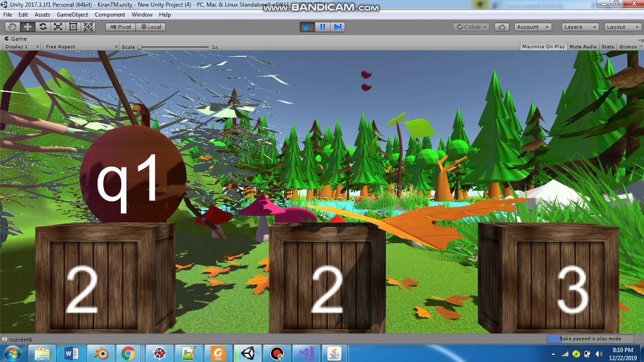Open the Windows Start menu
Screen dimensions: 644x362
[x=12, y=353]
